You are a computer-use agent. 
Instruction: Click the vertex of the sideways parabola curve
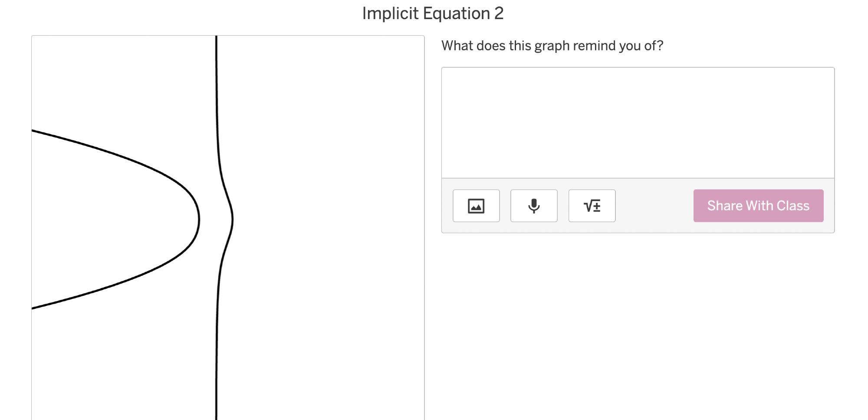point(199,219)
